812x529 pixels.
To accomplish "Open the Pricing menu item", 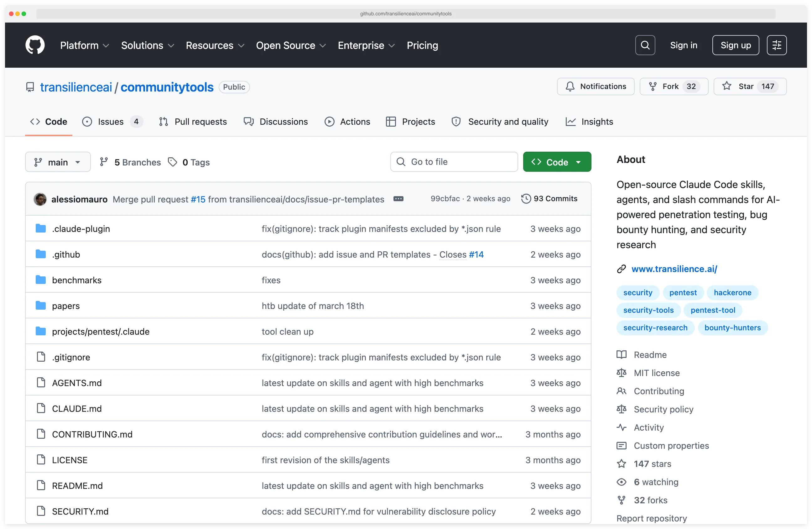I will 422,45.
